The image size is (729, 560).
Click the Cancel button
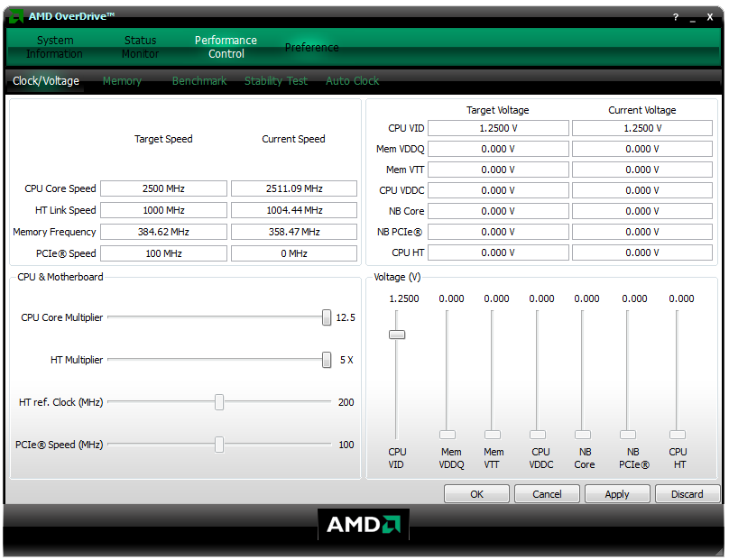pyautogui.click(x=547, y=494)
